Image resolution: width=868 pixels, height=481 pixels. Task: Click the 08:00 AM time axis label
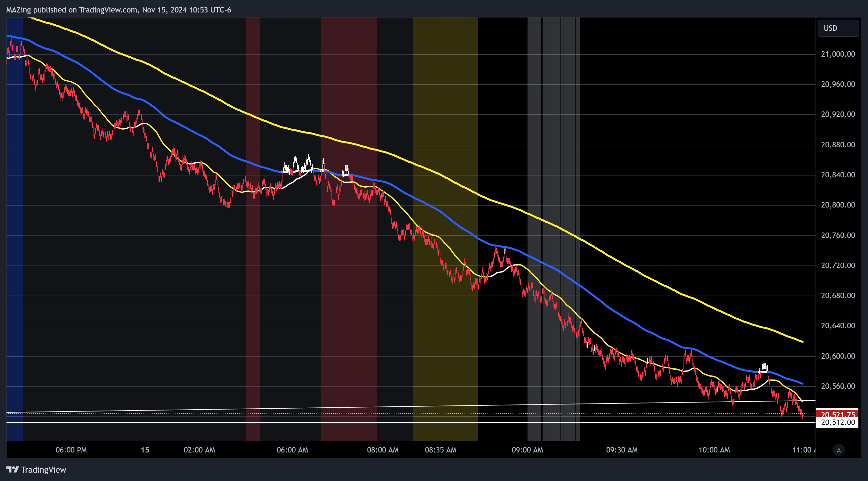click(x=382, y=450)
